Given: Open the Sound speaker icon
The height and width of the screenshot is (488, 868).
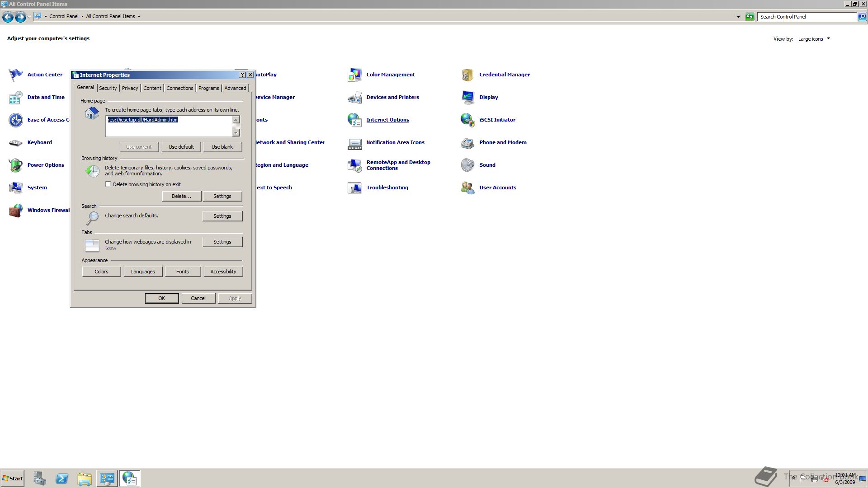Looking at the screenshot, I should (468, 165).
